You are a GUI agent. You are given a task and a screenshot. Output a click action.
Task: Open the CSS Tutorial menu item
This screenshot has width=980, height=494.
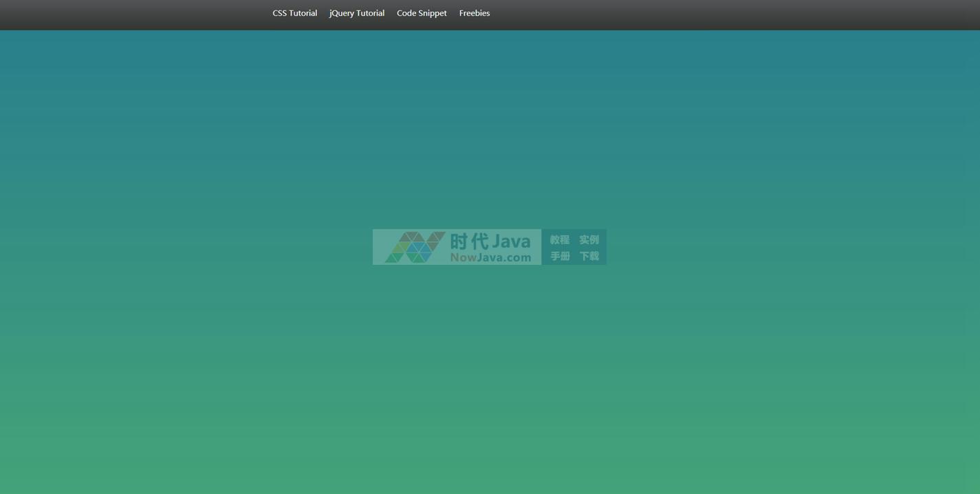pos(294,13)
